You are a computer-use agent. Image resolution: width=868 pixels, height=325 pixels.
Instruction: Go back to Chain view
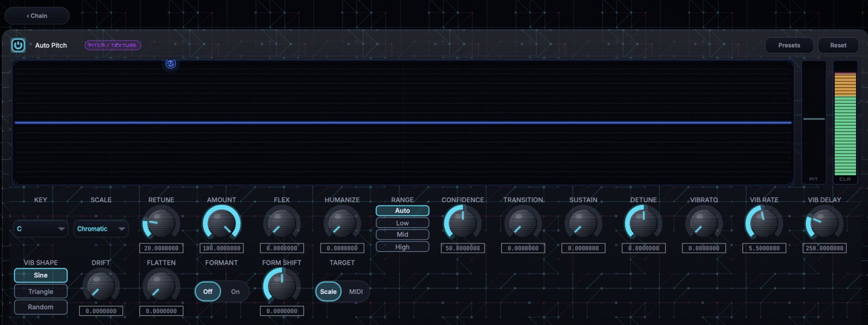click(x=37, y=16)
